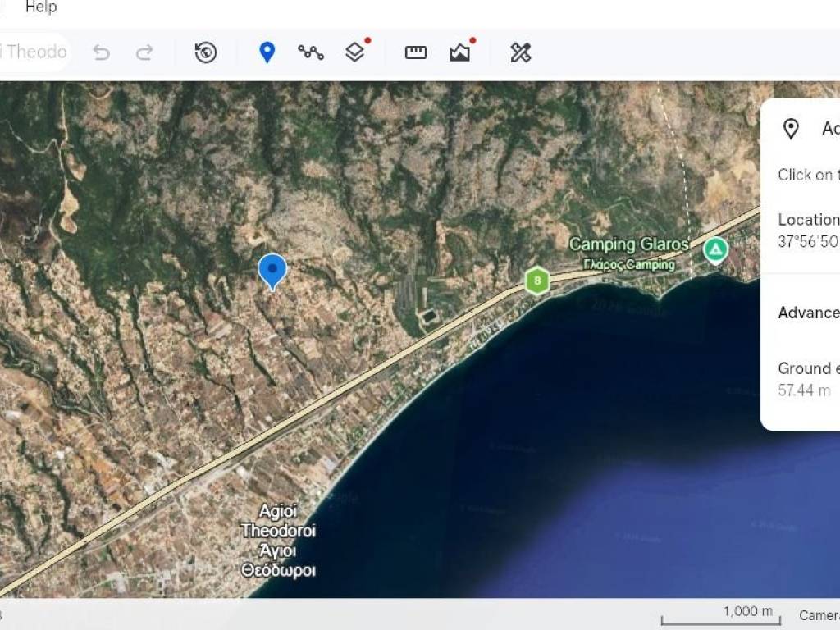Screen dimensions: 840x630
Task: Open the map Layers icon
Action: pyautogui.click(x=354, y=52)
